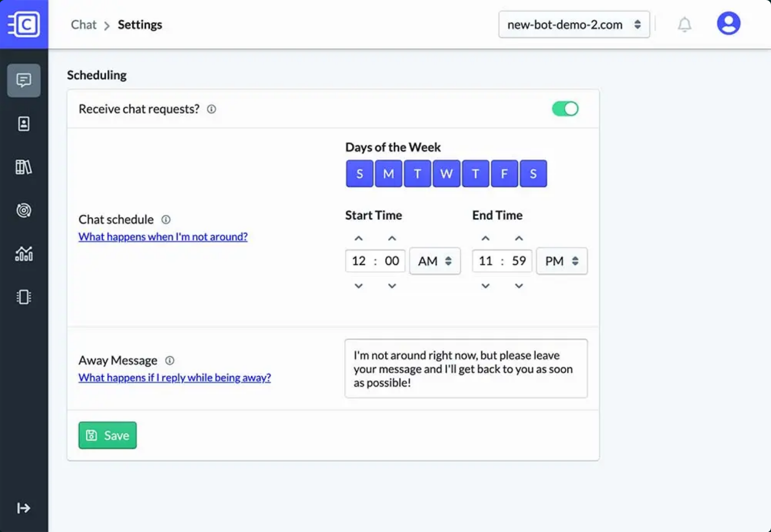
Task: Open the notifications bell
Action: coord(684,24)
